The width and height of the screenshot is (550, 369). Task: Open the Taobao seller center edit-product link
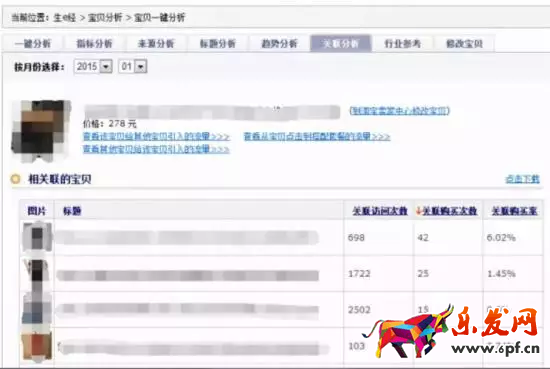[399, 111]
